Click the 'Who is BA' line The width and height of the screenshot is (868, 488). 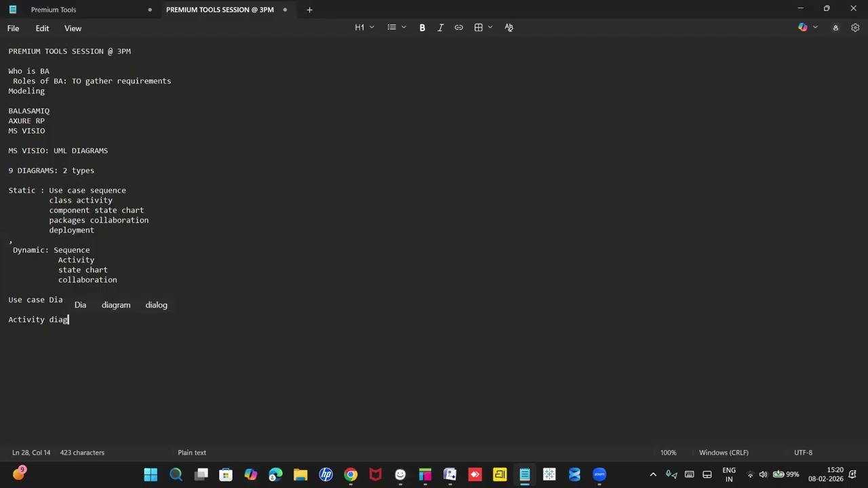pos(29,71)
